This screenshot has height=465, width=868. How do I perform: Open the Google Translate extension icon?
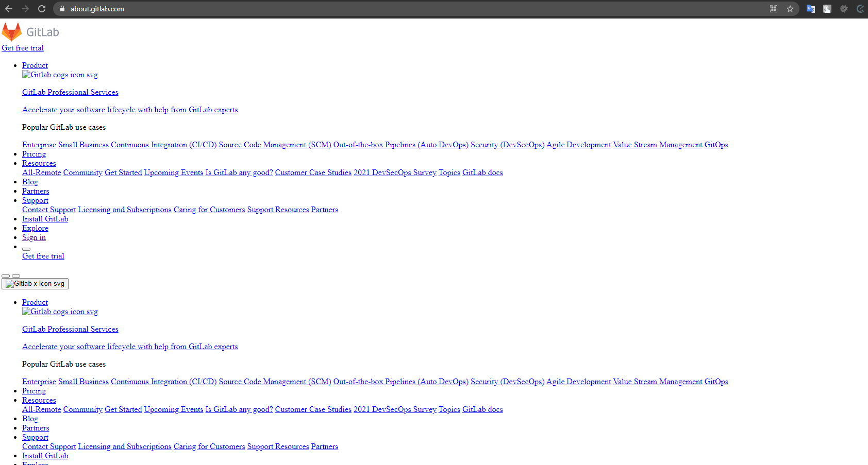tap(811, 9)
